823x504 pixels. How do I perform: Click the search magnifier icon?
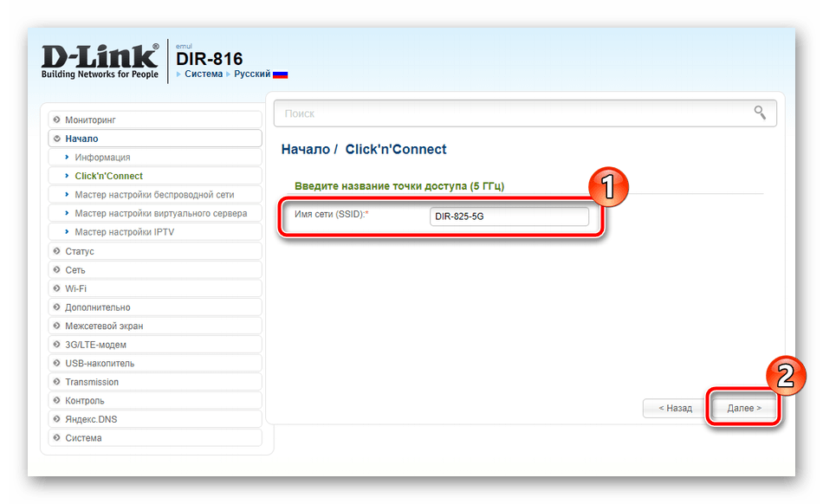tap(760, 113)
